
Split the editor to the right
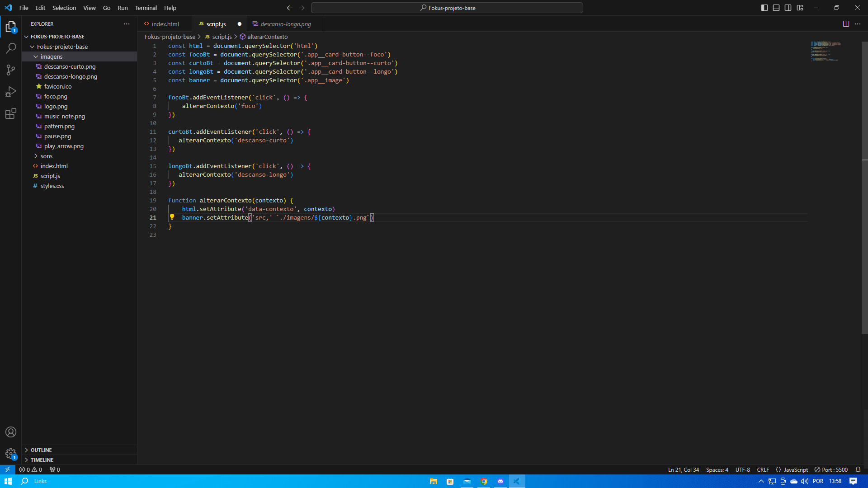pos(846,24)
